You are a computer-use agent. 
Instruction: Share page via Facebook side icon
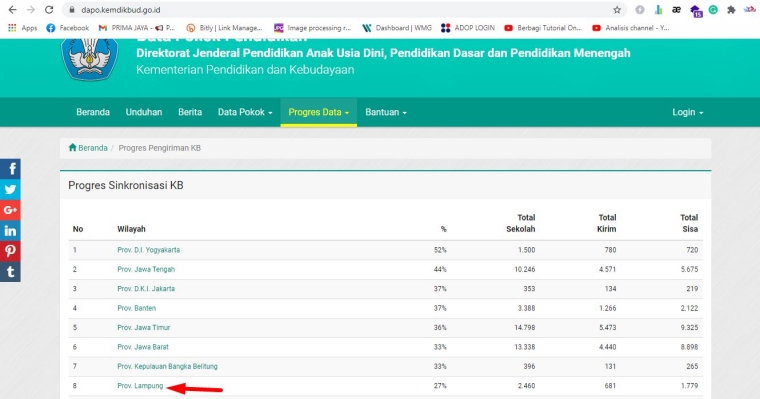tap(10, 169)
